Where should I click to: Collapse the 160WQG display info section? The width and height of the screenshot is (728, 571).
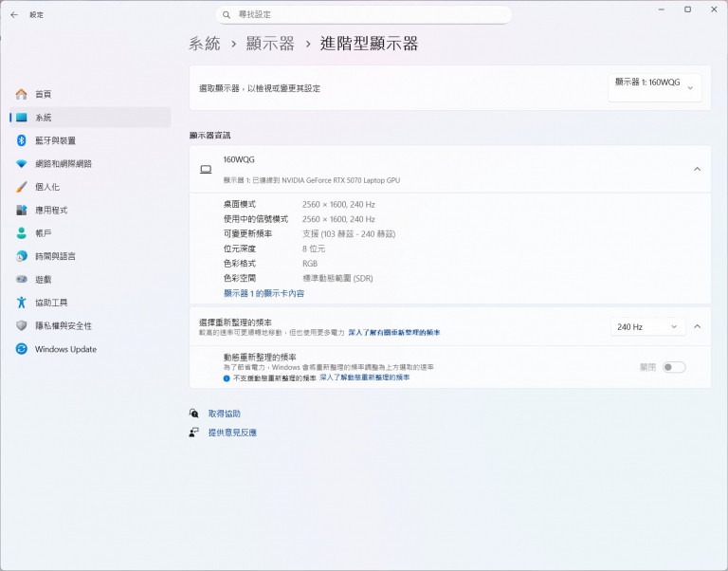[697, 169]
